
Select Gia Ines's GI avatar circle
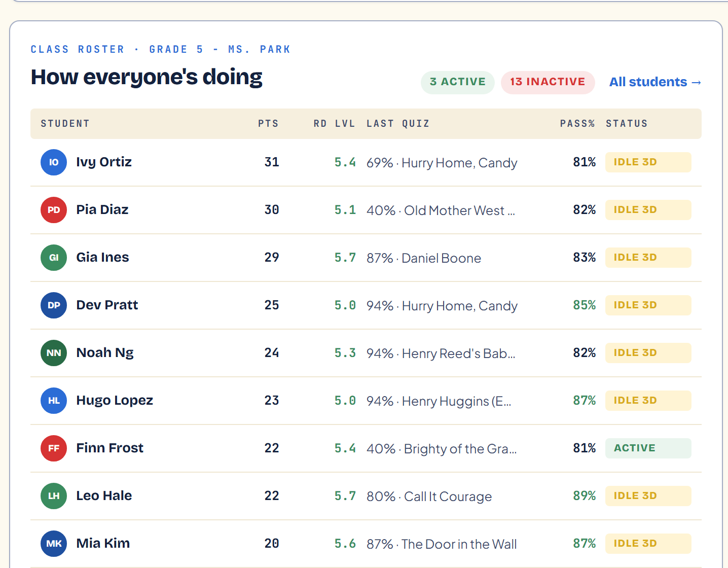(x=54, y=258)
